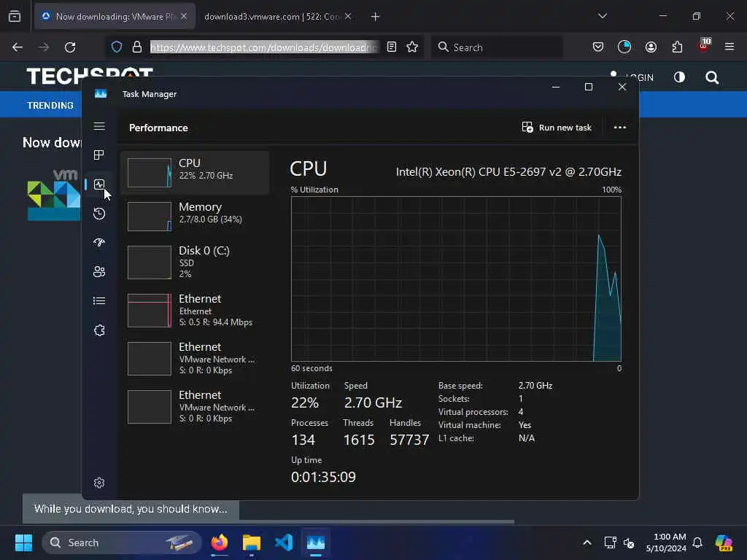Open the App history page icon
The image size is (747, 560).
99,214
